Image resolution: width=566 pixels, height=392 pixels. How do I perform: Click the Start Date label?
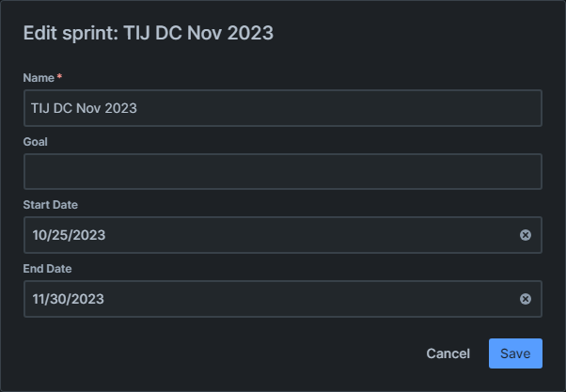[51, 205]
